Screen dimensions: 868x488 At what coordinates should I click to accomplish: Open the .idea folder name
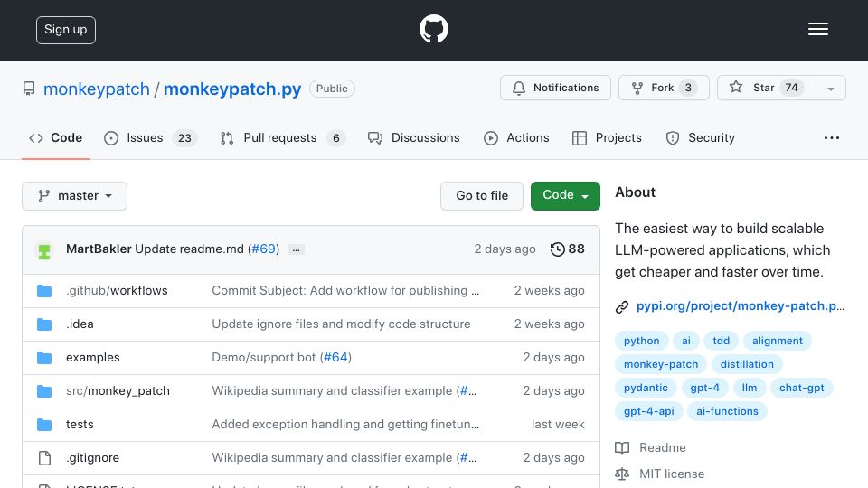click(80, 324)
